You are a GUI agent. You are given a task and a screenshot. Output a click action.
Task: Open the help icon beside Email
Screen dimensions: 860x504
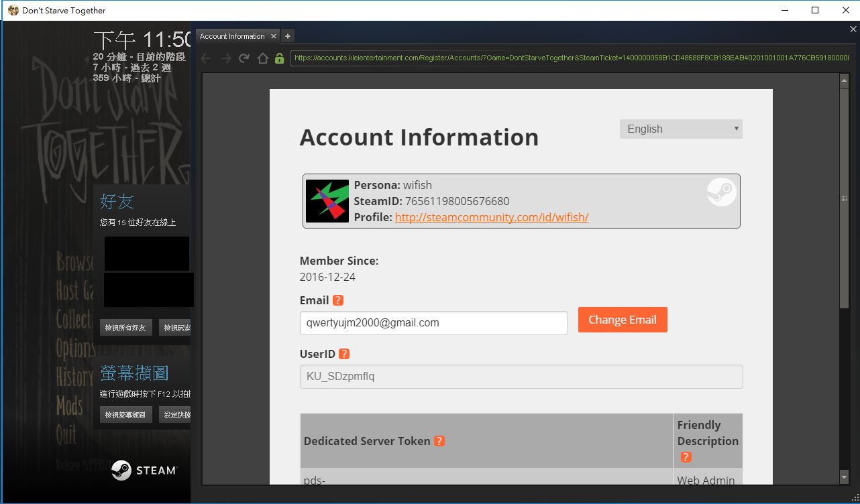[x=338, y=300]
